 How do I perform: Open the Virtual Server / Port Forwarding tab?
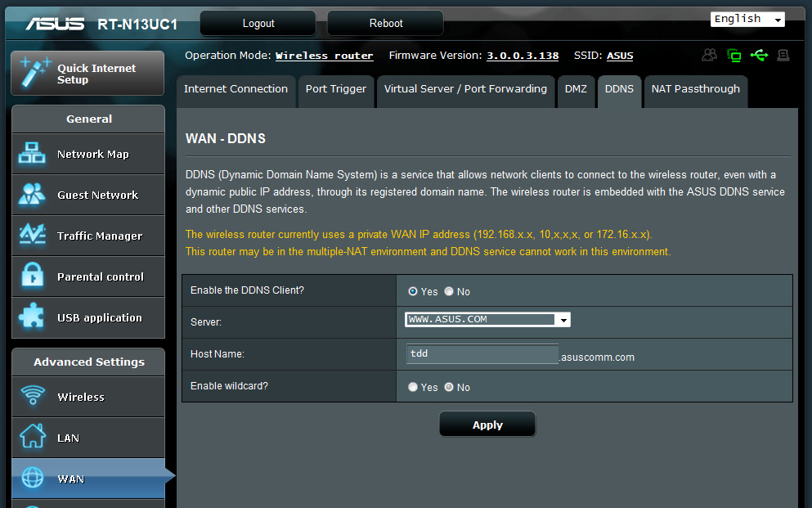465,92
